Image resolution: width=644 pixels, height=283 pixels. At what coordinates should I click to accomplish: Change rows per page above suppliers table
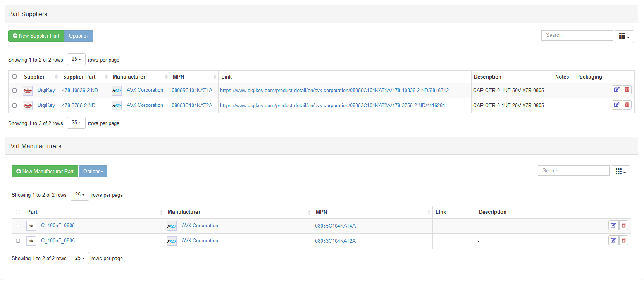coord(76,59)
